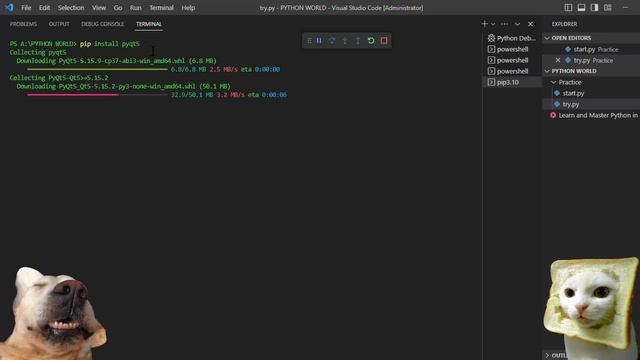Click the debug icon beside Python Deb terminal

tap(491, 38)
